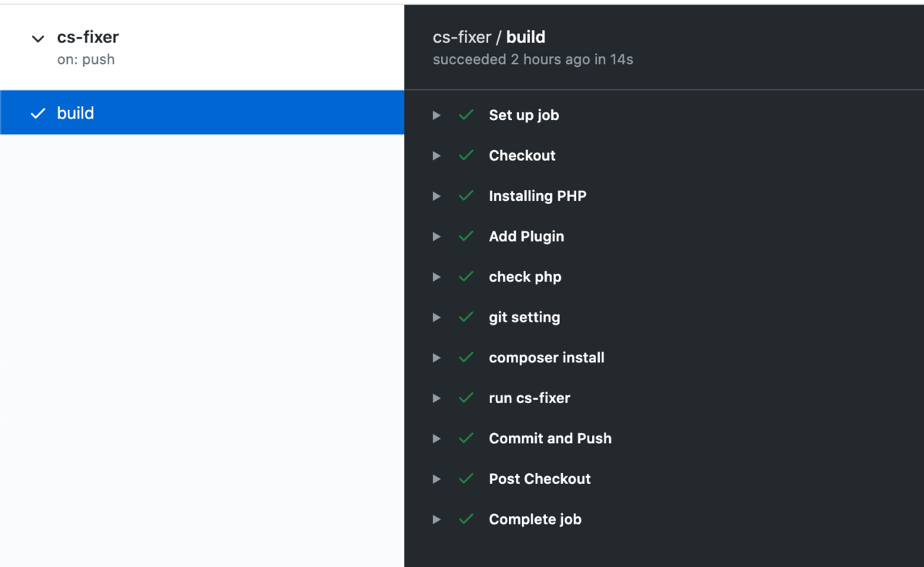This screenshot has height=567, width=924.
Task: Click the checkmark icon by Installing PHP
Action: [466, 195]
